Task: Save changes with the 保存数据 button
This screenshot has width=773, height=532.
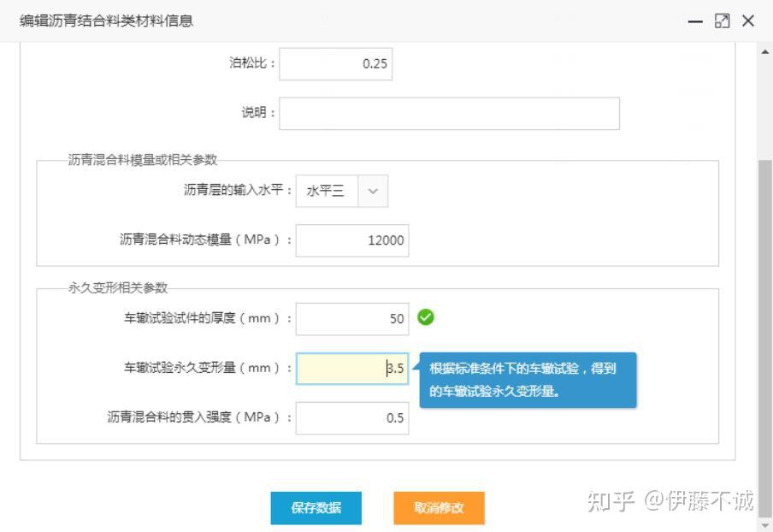Action: (x=316, y=508)
